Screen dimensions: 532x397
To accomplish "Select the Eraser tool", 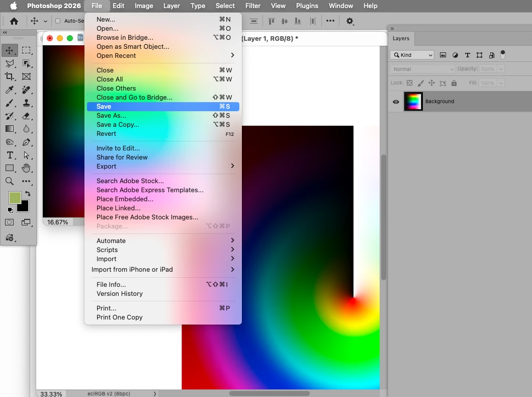I will (x=26, y=116).
